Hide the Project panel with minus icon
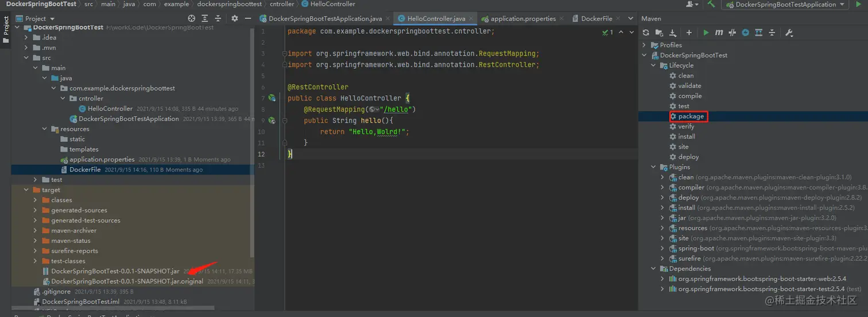Image resolution: width=868 pixels, height=317 pixels. tap(247, 18)
